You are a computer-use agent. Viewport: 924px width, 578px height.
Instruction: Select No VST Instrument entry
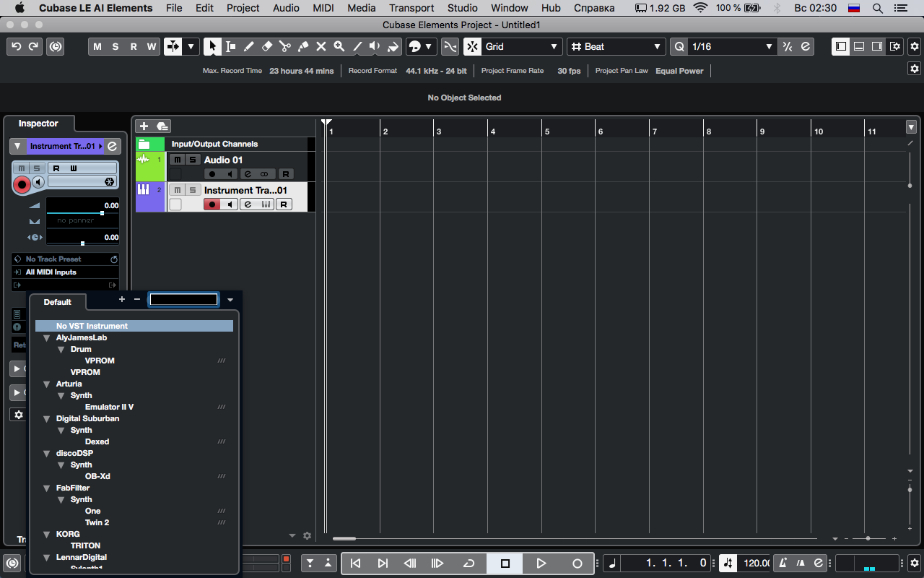click(134, 326)
